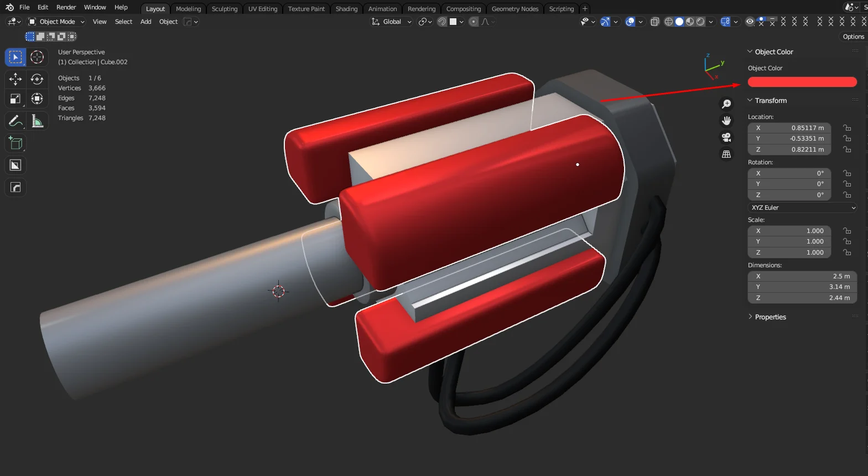Open the viewport Add menu

tap(145, 22)
